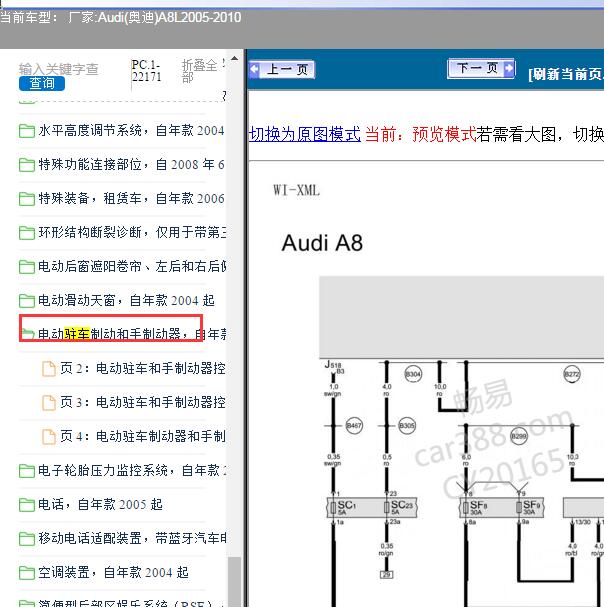The width and height of the screenshot is (604, 607).
Task: Click the 输入关键字查 keyword input field
Action: [x=59, y=69]
